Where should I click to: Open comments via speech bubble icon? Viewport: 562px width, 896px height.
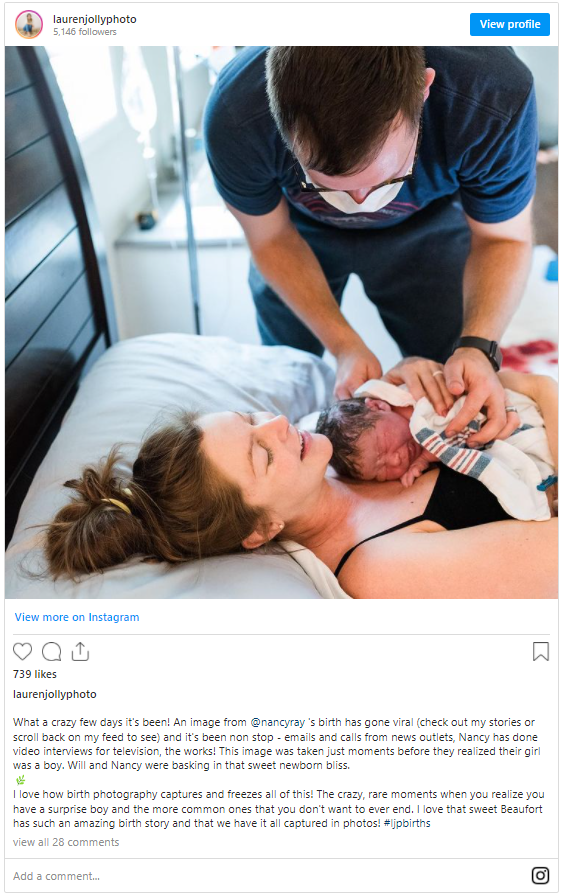click(x=51, y=651)
